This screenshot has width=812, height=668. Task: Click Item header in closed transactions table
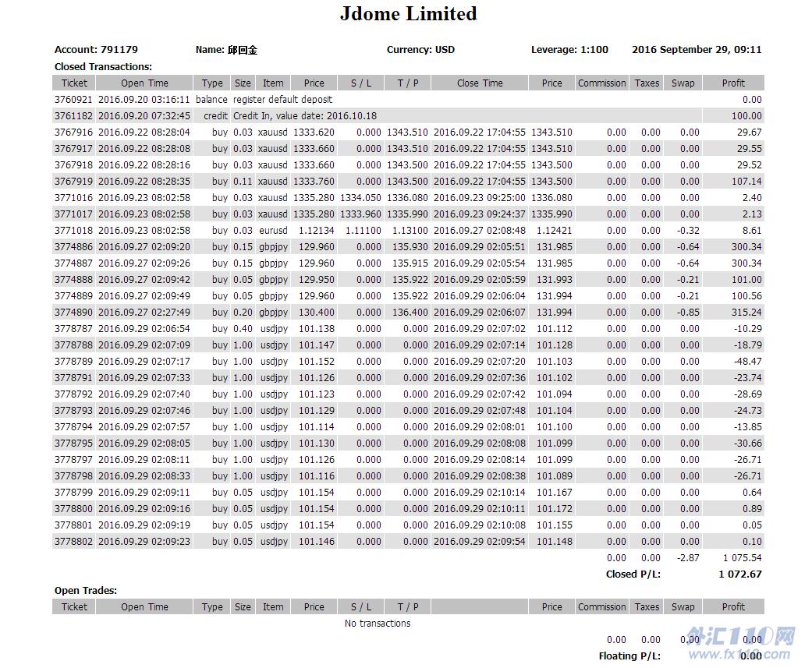273,83
